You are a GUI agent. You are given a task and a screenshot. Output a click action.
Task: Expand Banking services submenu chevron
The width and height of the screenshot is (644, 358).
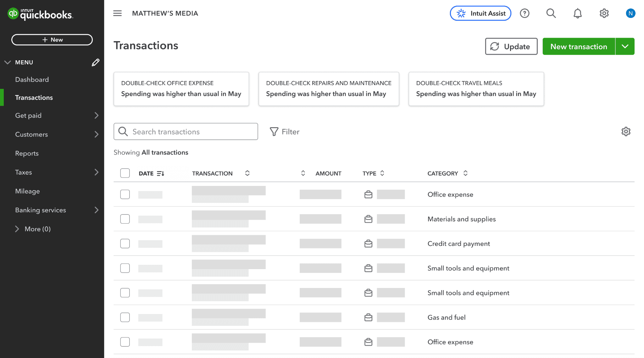(x=96, y=210)
